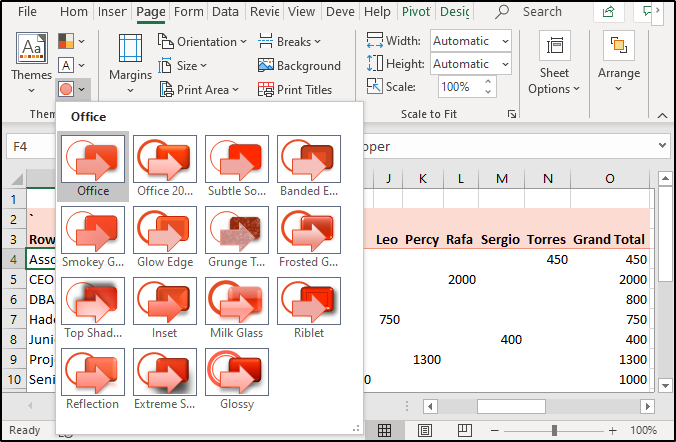676x442 pixels.
Task: Increase the Scale value with the up arrow
Action: coord(488,81)
